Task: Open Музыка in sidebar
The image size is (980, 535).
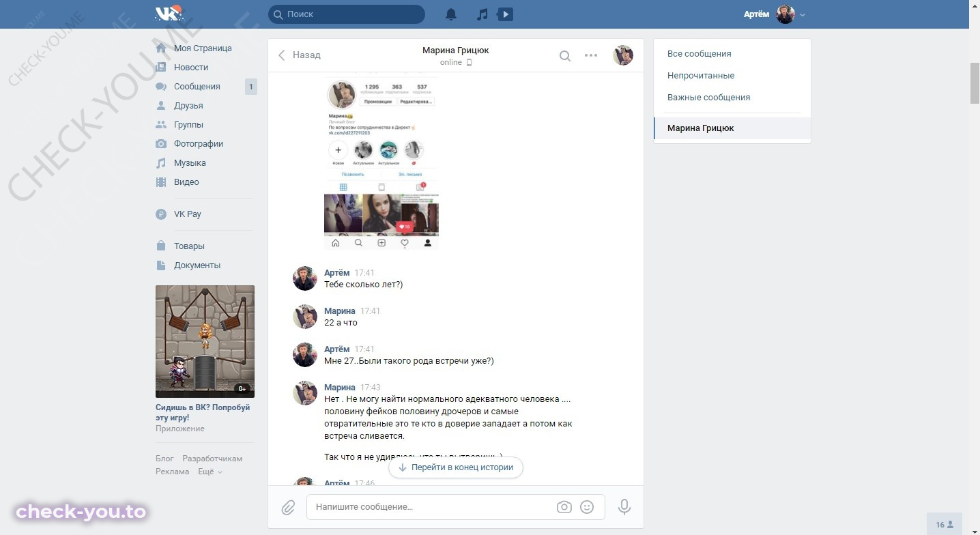Action: click(x=190, y=163)
